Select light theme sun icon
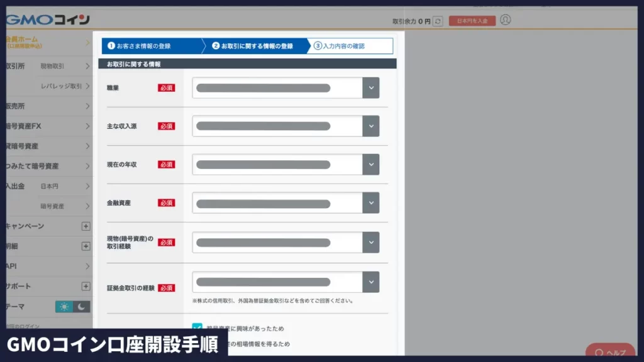The image size is (644, 362). [x=64, y=307]
